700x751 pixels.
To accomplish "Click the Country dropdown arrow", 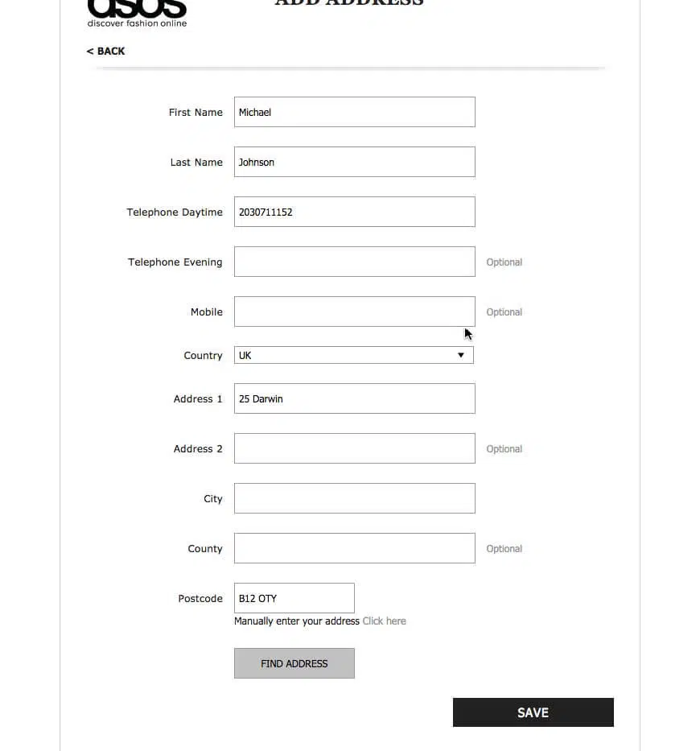I will [461, 356].
